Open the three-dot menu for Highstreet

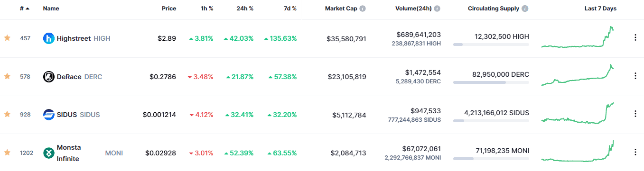(635, 38)
